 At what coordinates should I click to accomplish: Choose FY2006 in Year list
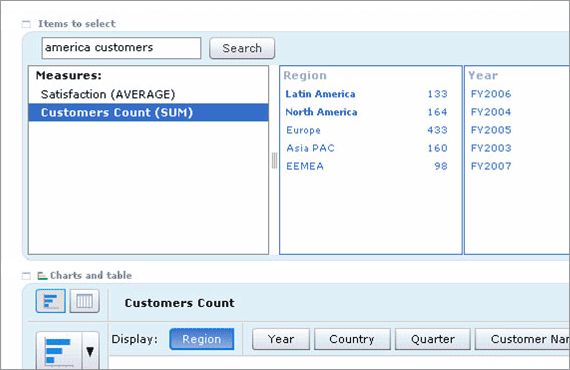click(x=491, y=94)
